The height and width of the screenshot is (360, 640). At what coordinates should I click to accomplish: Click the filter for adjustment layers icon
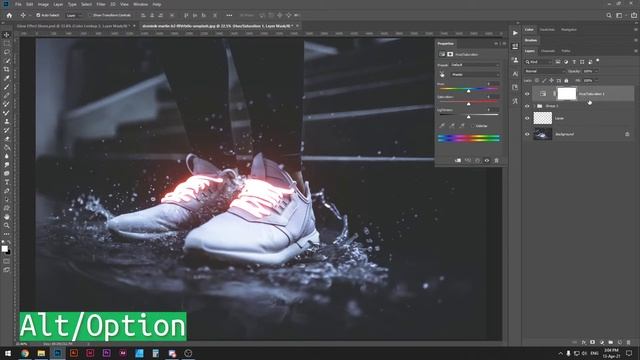[x=566, y=62]
